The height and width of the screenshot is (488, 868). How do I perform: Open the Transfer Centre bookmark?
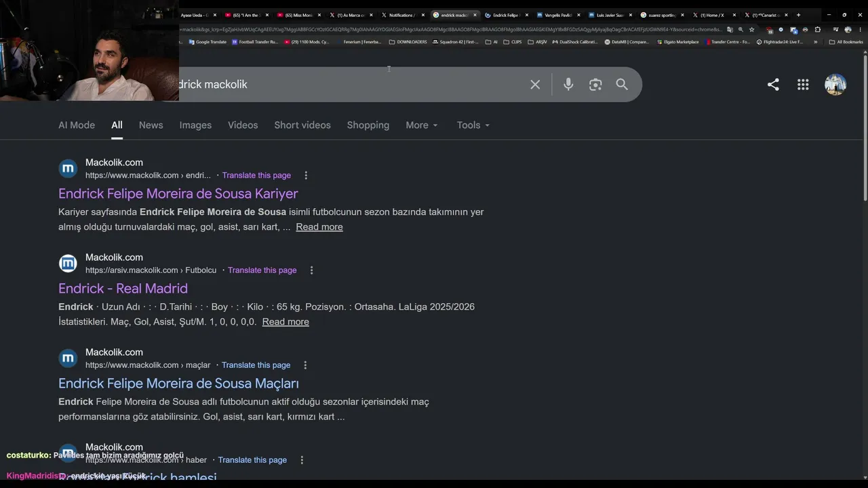tap(728, 42)
